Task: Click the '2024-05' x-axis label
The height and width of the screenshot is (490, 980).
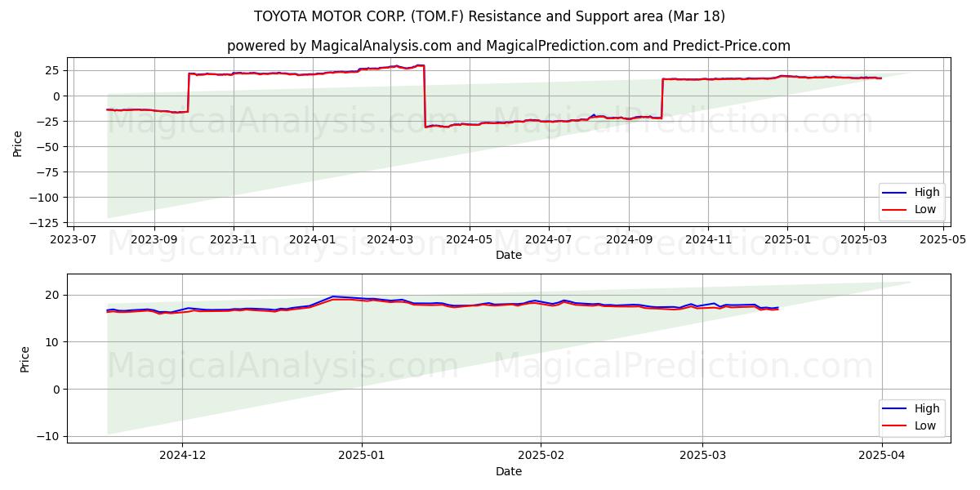Action: click(469, 240)
